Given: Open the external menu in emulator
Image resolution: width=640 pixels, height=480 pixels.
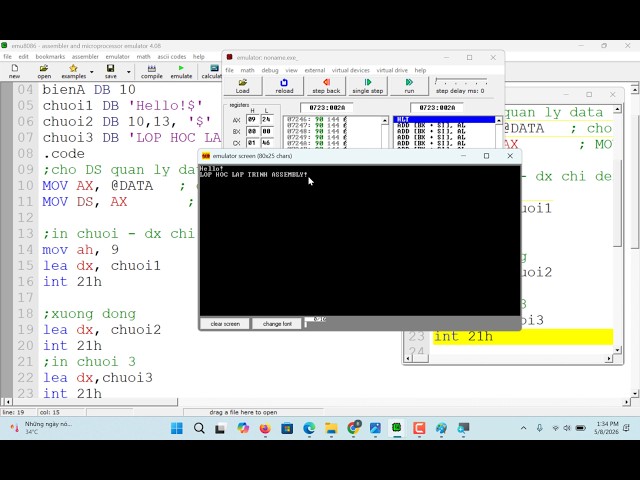Looking at the screenshot, I should coord(315,70).
